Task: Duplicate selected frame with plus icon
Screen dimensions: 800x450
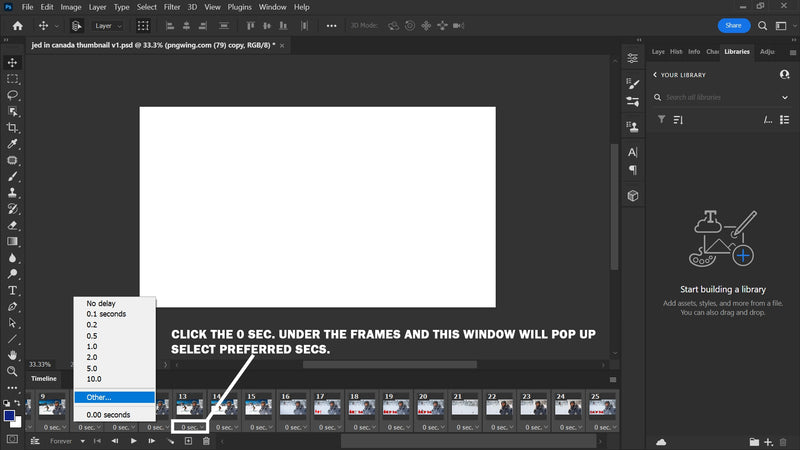Action: [x=188, y=441]
